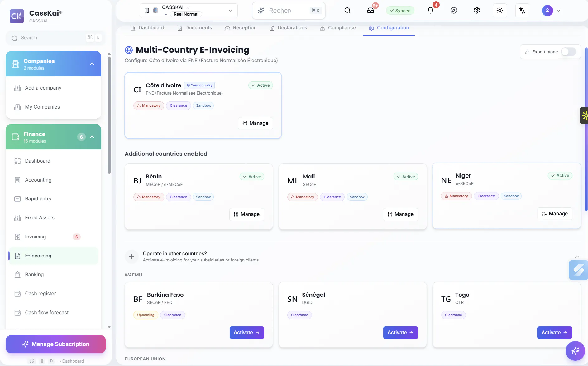
Task: Click the Synced status badge
Action: pos(400,11)
